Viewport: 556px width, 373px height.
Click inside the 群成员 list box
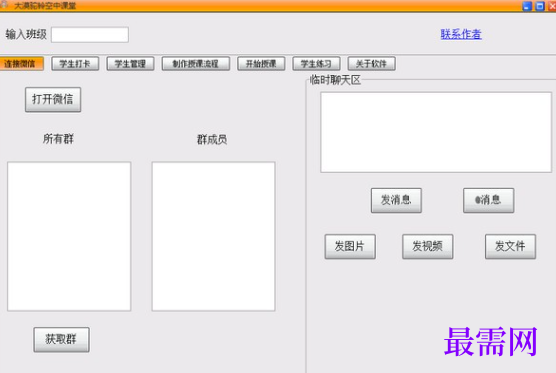pos(213,236)
